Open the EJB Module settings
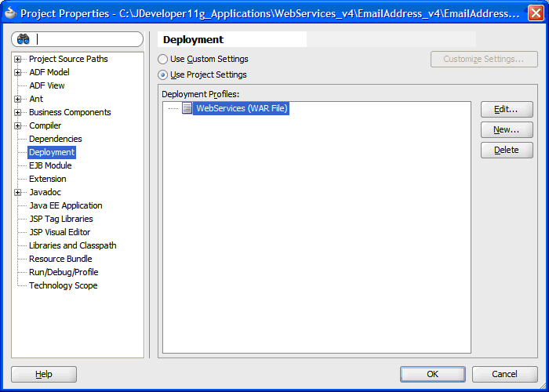This screenshot has width=549, height=392. coord(50,165)
